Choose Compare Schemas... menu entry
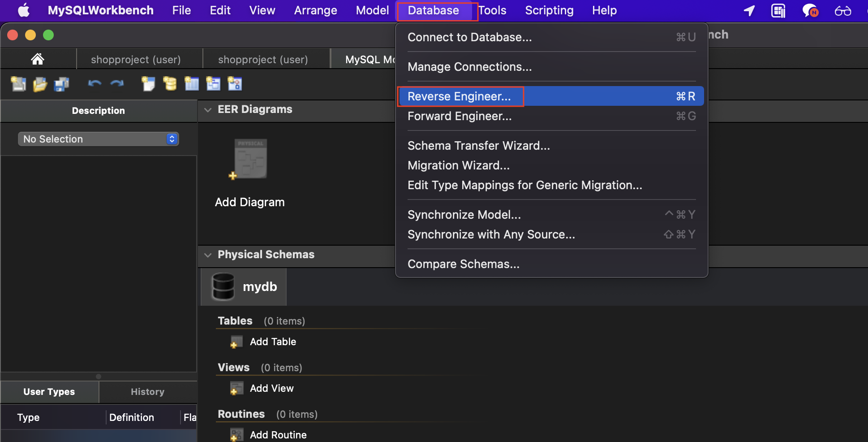The width and height of the screenshot is (868, 442). click(552, 264)
